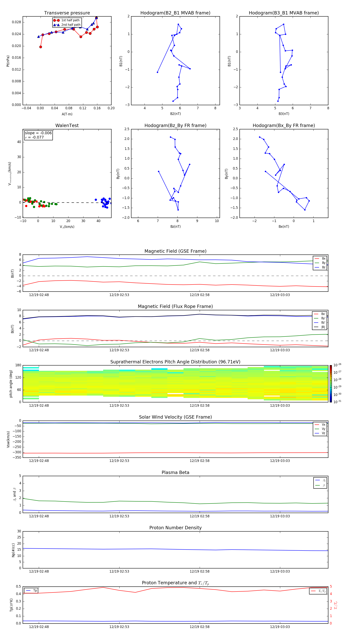Click 'Hodogram(Bz_By FR frame)' title
Screen dimensions: 351x644
pos(175,125)
